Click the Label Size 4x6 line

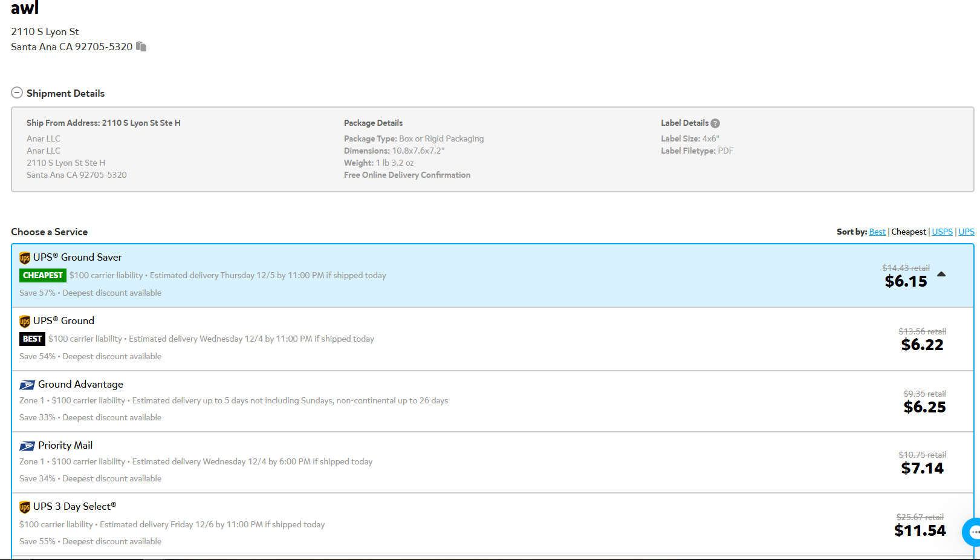point(690,139)
